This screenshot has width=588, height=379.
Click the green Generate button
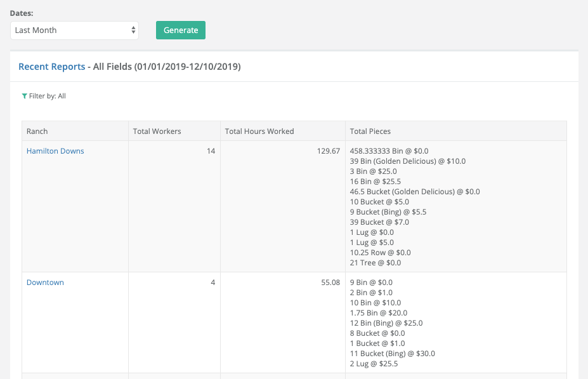tap(181, 30)
